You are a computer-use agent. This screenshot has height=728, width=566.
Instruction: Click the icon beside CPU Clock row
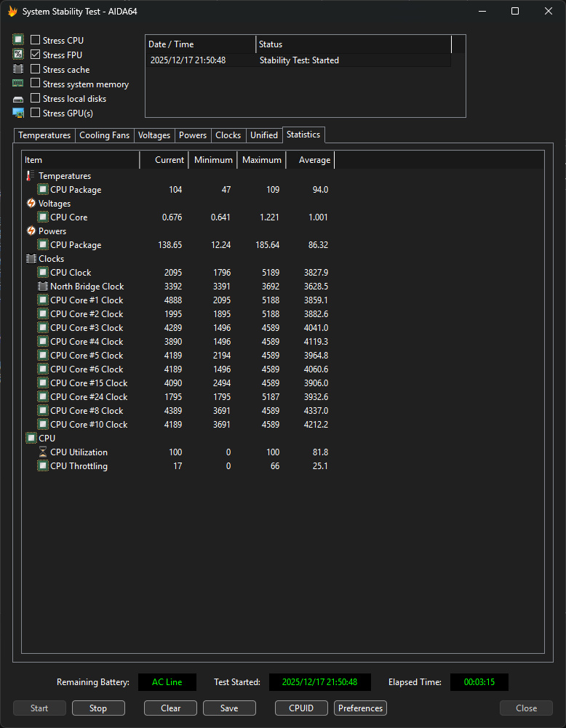[43, 272]
